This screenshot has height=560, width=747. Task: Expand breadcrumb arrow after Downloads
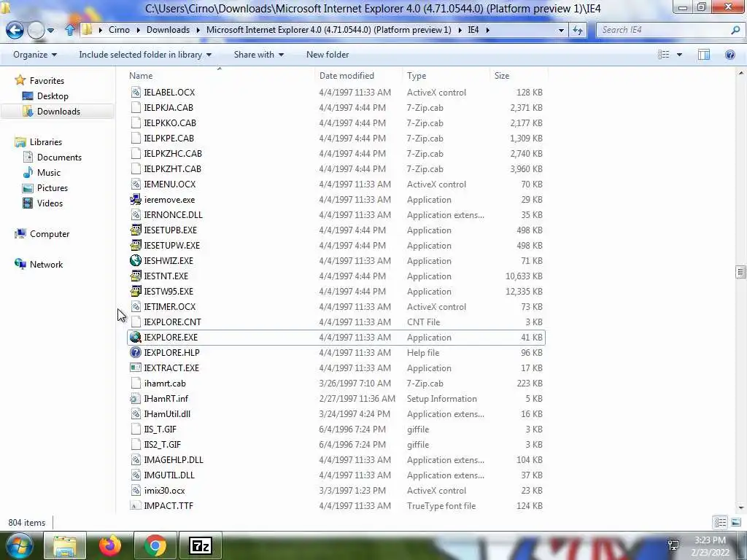[198, 30]
